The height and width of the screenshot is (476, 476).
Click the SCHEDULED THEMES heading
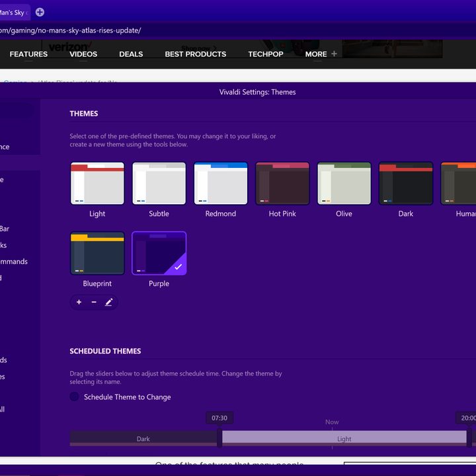[105, 351]
